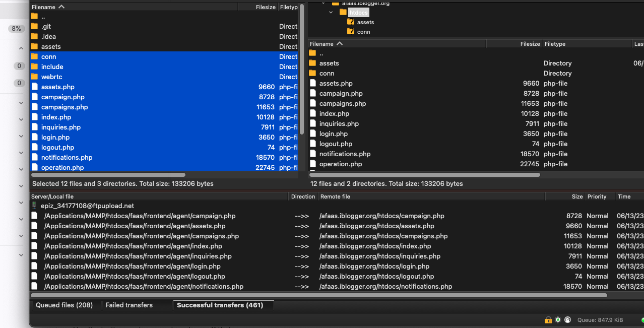Switch to the Queued files (208) tab
The height and width of the screenshot is (328, 644).
(64, 305)
